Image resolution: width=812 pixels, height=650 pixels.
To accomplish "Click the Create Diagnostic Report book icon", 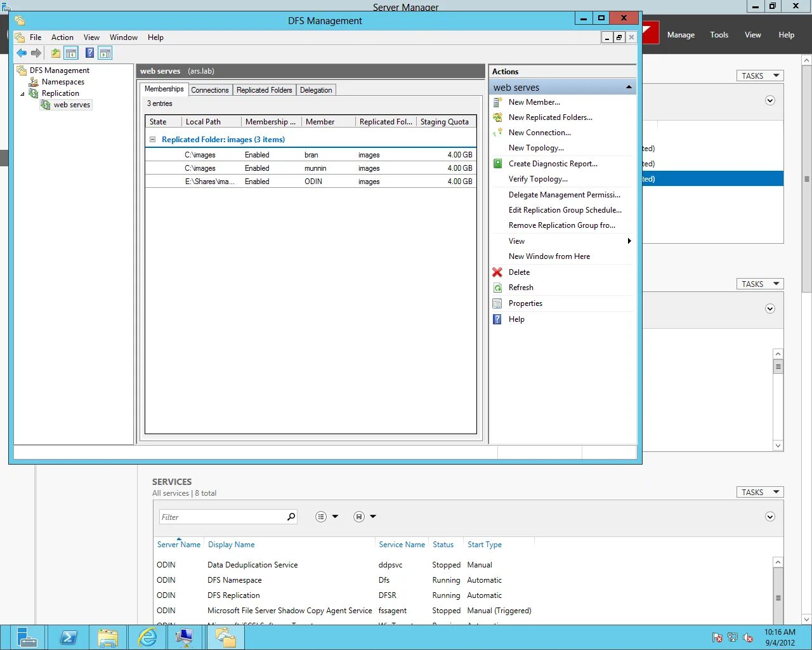I will (497, 163).
